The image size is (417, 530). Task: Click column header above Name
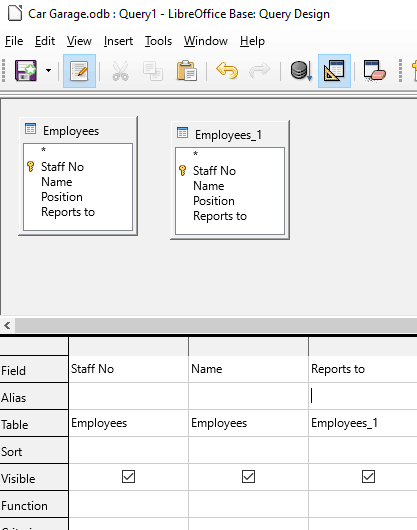pyautogui.click(x=248, y=346)
